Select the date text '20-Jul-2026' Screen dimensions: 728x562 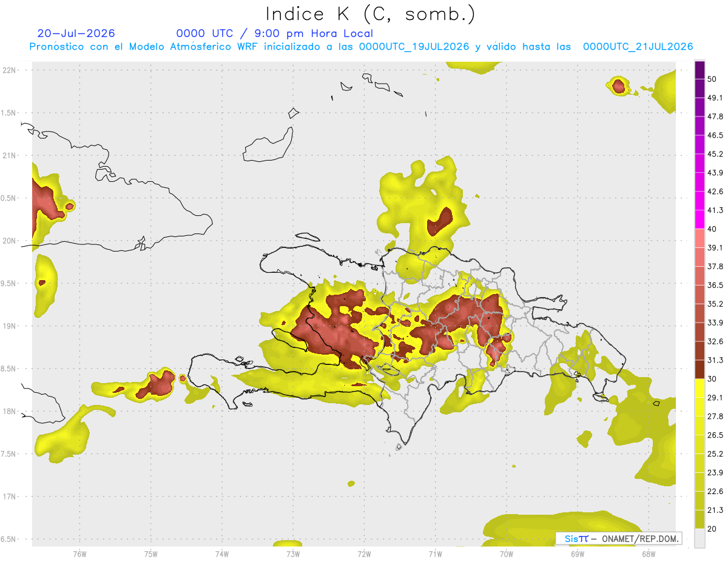pyautogui.click(x=76, y=33)
